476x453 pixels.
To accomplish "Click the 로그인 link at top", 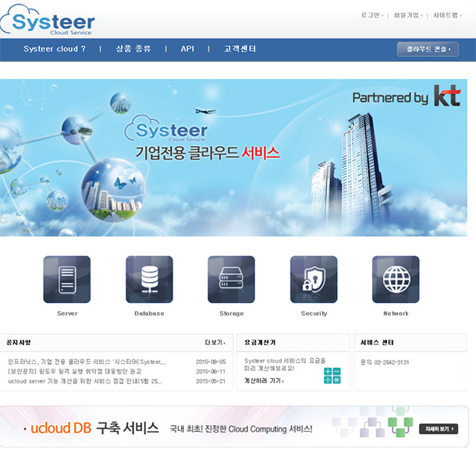I will click(x=370, y=15).
